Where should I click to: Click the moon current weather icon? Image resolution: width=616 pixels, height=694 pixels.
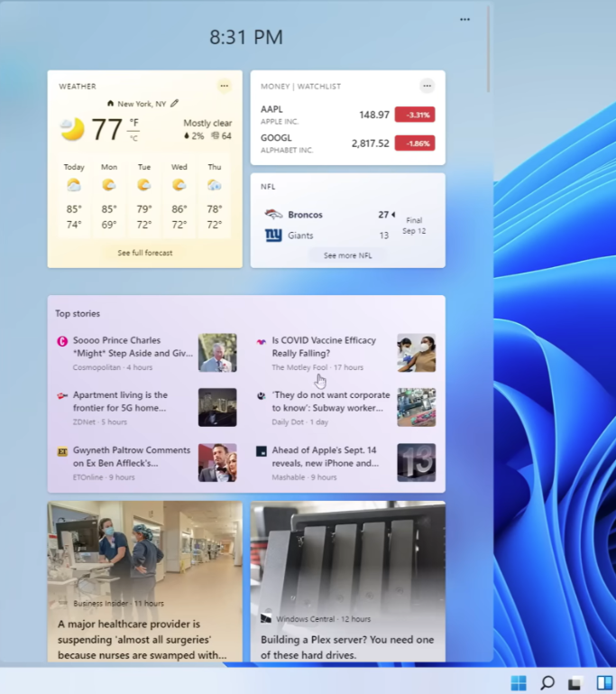[72, 129]
